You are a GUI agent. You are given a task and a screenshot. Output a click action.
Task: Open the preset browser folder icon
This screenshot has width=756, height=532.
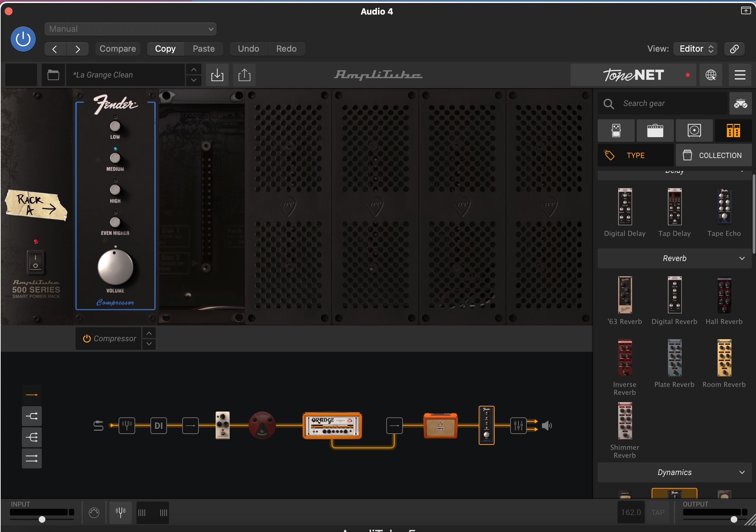pos(53,75)
